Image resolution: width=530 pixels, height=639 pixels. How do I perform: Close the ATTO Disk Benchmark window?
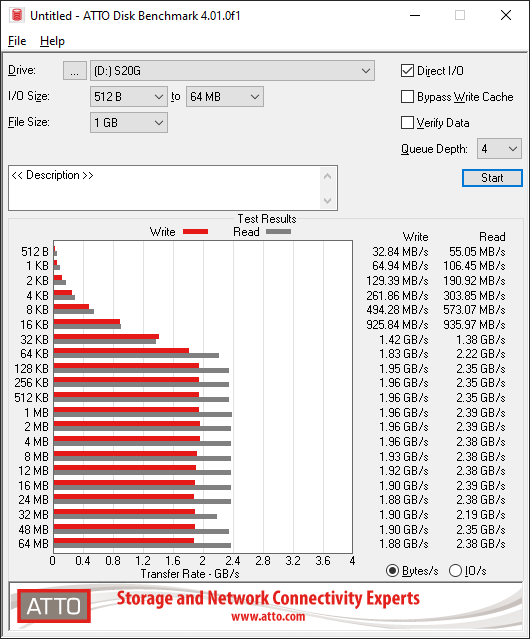tap(506, 15)
